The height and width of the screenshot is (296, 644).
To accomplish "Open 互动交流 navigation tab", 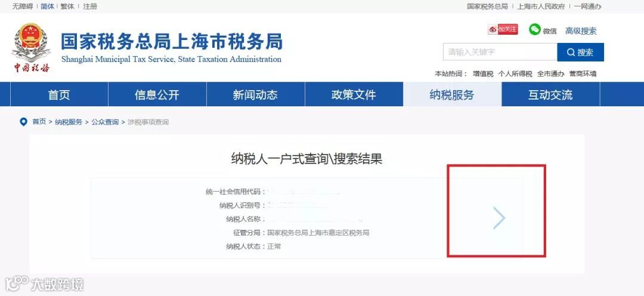I will [x=550, y=94].
